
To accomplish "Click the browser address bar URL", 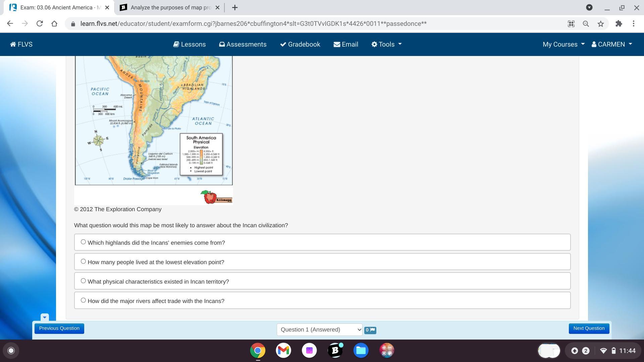I will tap(253, 24).
